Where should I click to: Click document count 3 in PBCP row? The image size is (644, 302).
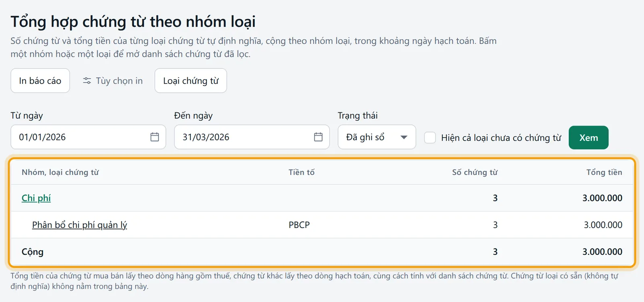tap(495, 225)
